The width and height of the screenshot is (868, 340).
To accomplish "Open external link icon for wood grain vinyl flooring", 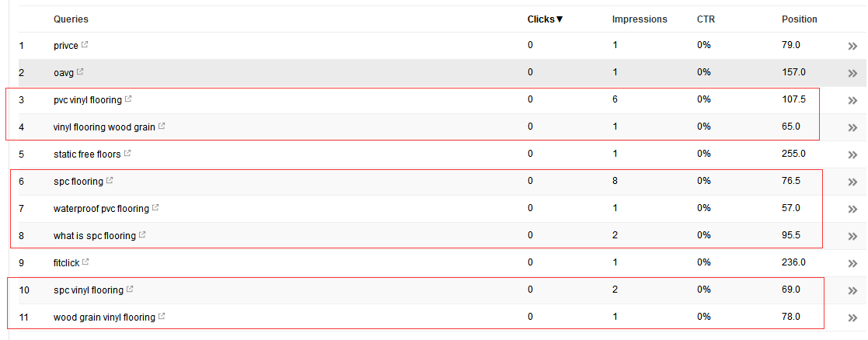I will [162, 317].
